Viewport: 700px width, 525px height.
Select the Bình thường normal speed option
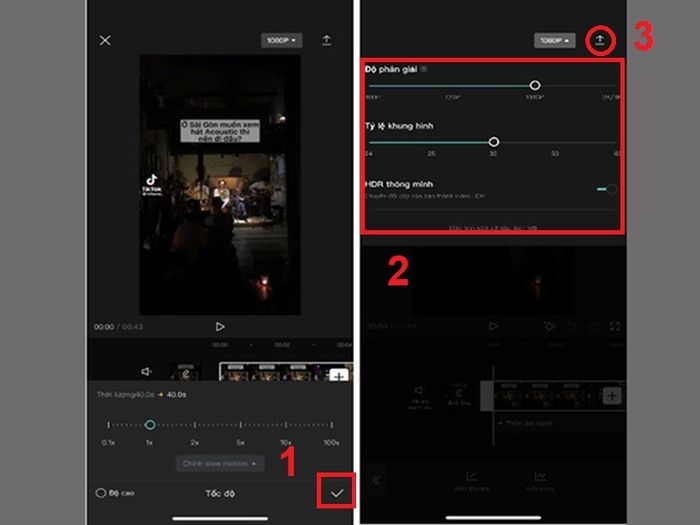pos(472,482)
